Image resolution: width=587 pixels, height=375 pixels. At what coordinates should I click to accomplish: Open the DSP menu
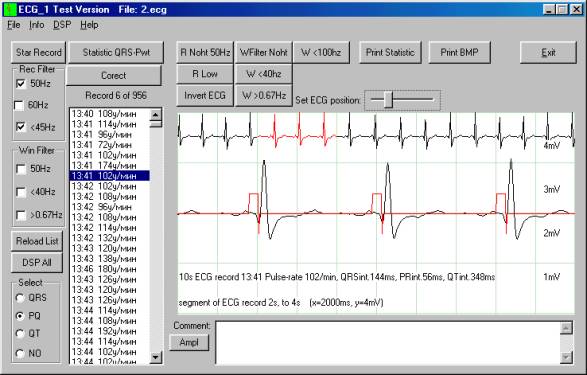point(62,25)
